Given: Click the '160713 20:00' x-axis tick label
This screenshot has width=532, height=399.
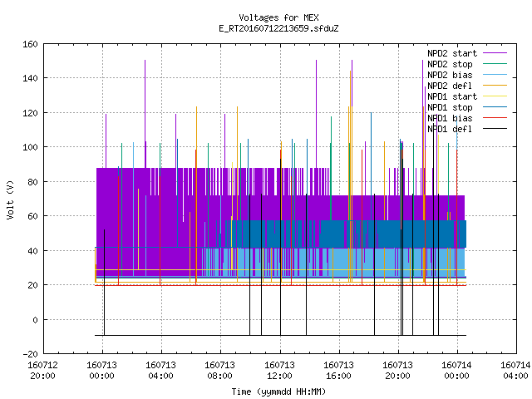Looking at the screenshot, I should [397, 371].
